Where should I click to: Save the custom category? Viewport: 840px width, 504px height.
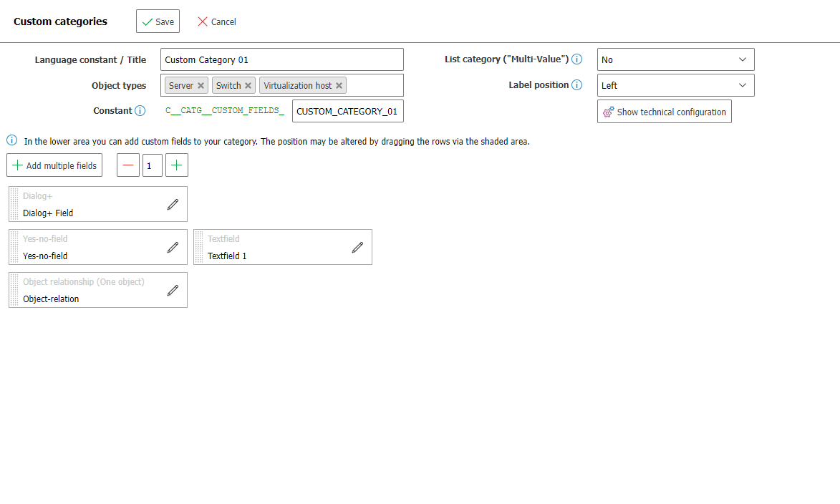pos(158,21)
